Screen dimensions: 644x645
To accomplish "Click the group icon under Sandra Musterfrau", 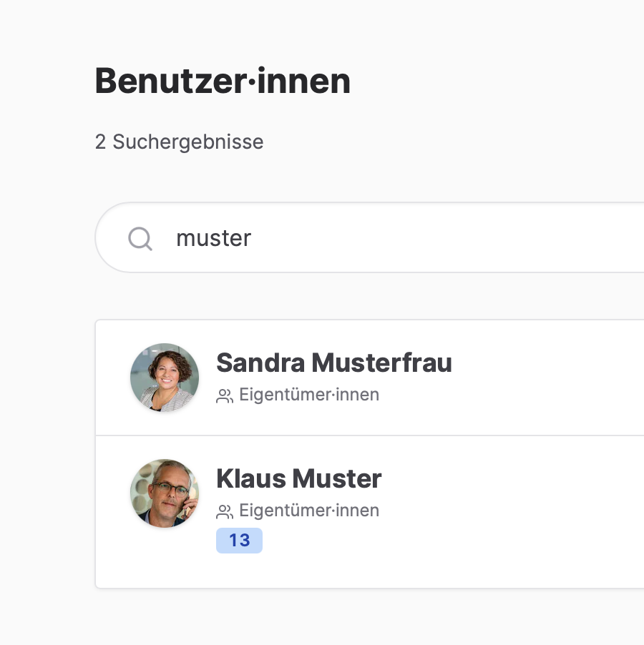I will coord(225,395).
